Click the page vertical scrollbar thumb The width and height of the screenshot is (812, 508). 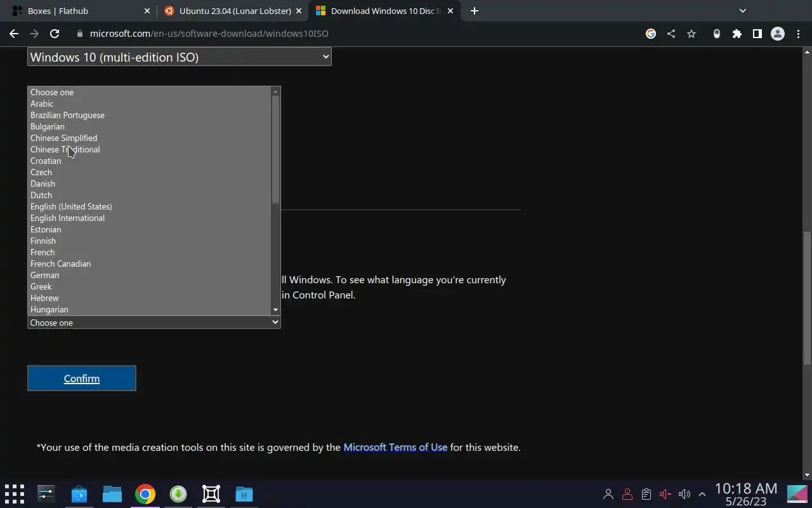[x=807, y=298]
